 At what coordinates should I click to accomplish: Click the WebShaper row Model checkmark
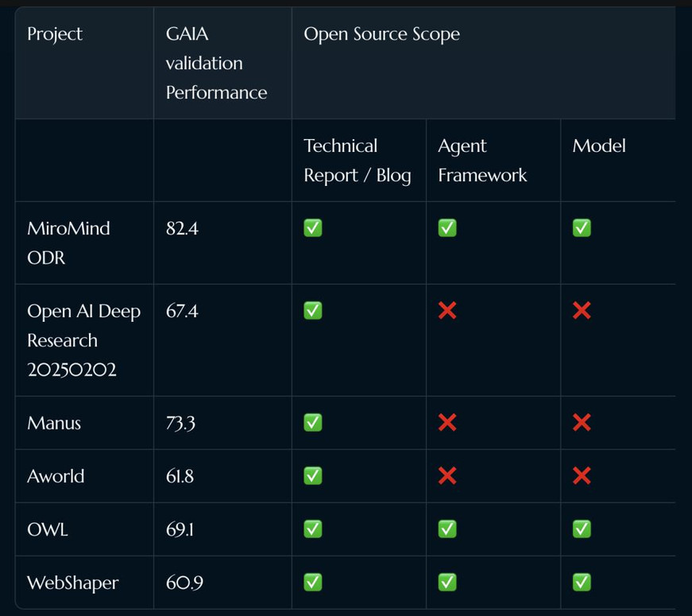pyautogui.click(x=582, y=583)
